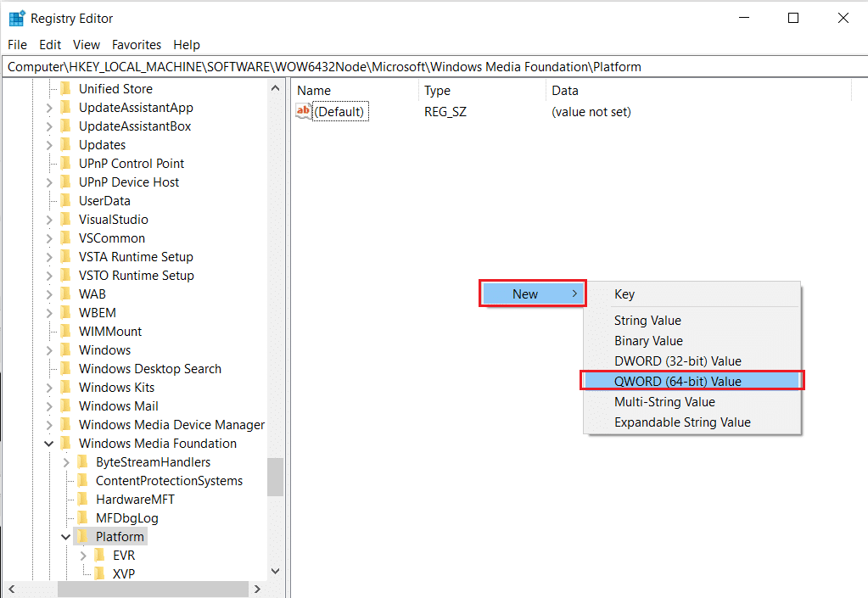Click the EVR folder icon
Image resolution: width=868 pixels, height=598 pixels.
99,555
